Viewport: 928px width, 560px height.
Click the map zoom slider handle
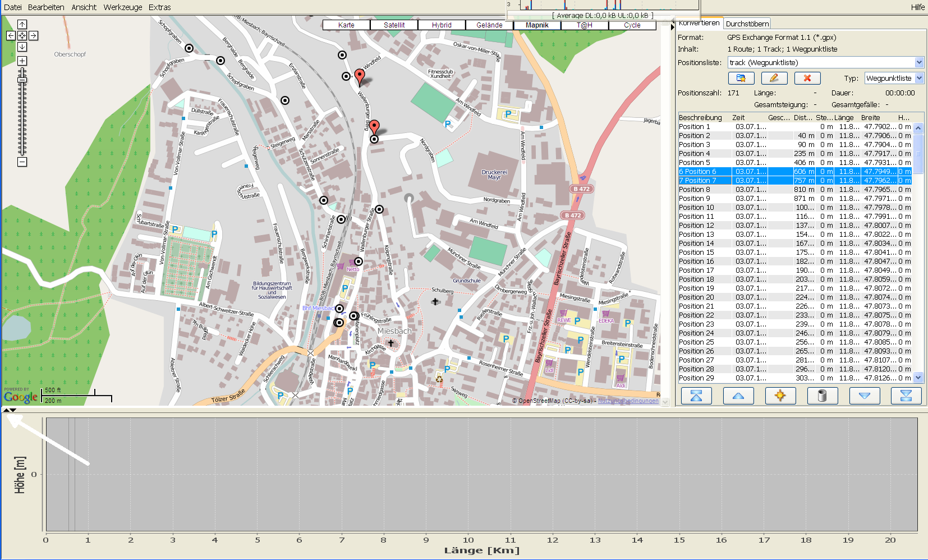(x=22, y=80)
